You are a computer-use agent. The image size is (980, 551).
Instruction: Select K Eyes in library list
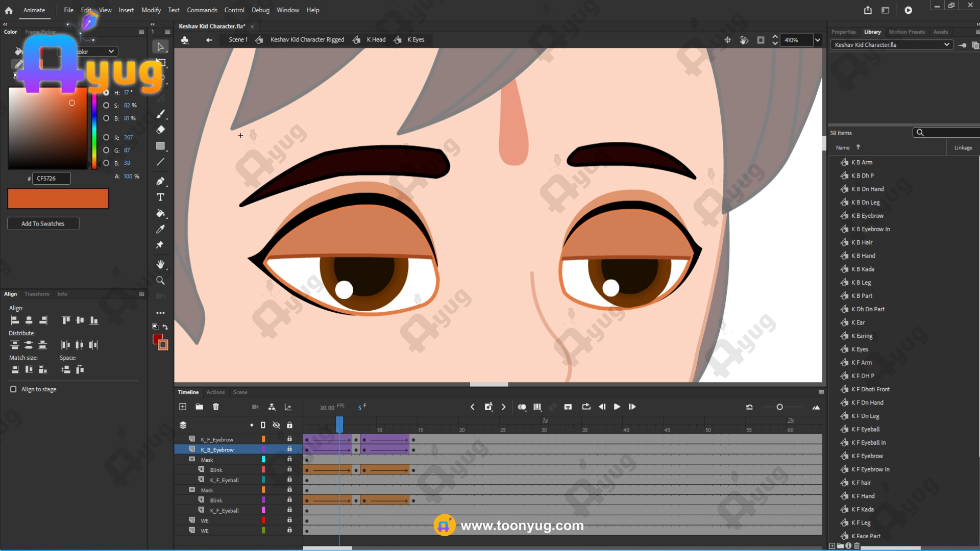[860, 349]
